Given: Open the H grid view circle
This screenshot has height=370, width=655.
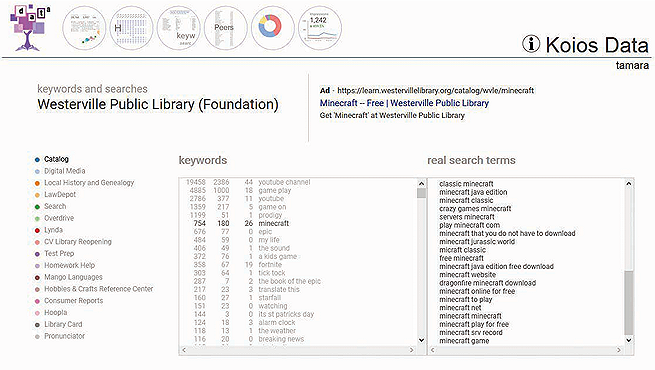Looking at the screenshot, I should coord(131,28).
